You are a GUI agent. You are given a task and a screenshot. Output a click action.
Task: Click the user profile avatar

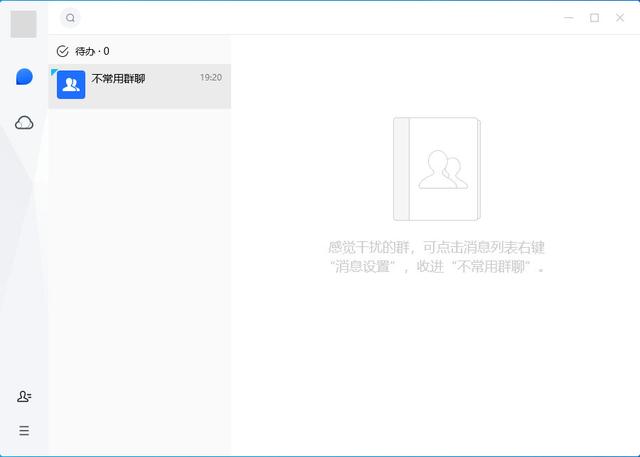click(x=23, y=24)
